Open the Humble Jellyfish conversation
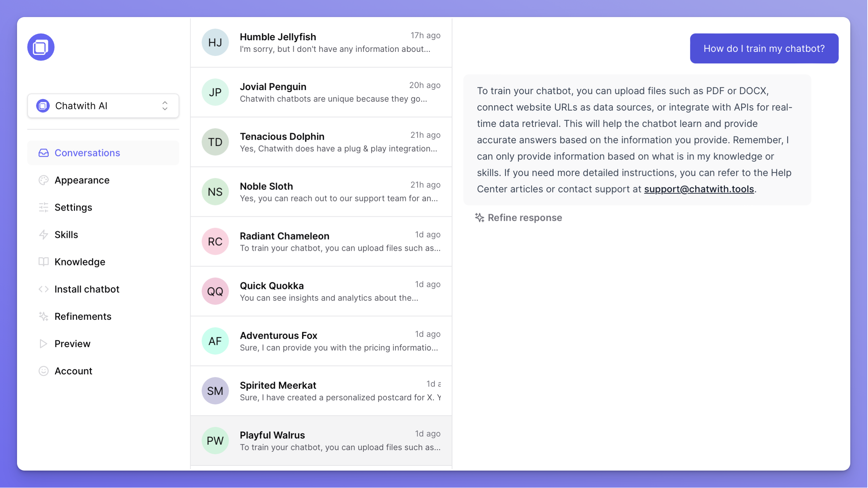 pyautogui.click(x=321, y=43)
